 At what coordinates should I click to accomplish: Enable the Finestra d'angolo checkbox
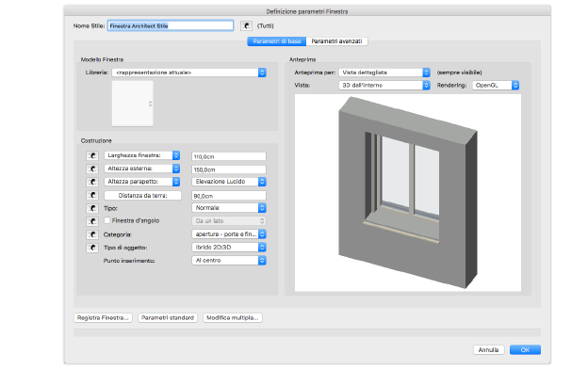tap(106, 220)
